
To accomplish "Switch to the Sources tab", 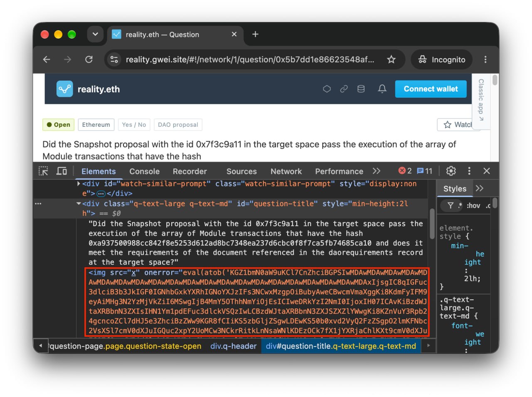I will pyautogui.click(x=241, y=171).
